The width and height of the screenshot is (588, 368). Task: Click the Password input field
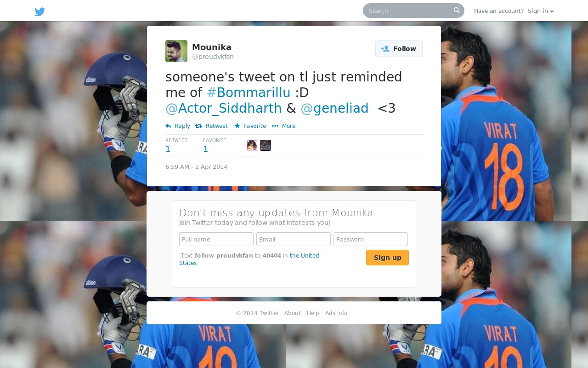(371, 239)
